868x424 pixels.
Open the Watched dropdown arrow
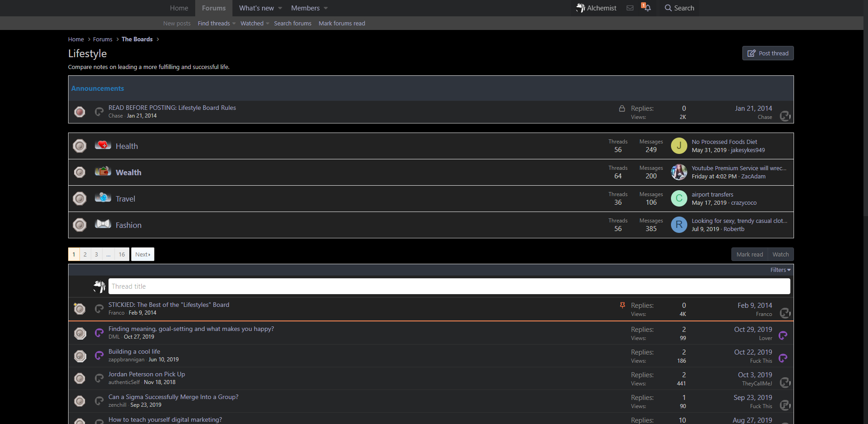pyautogui.click(x=268, y=24)
